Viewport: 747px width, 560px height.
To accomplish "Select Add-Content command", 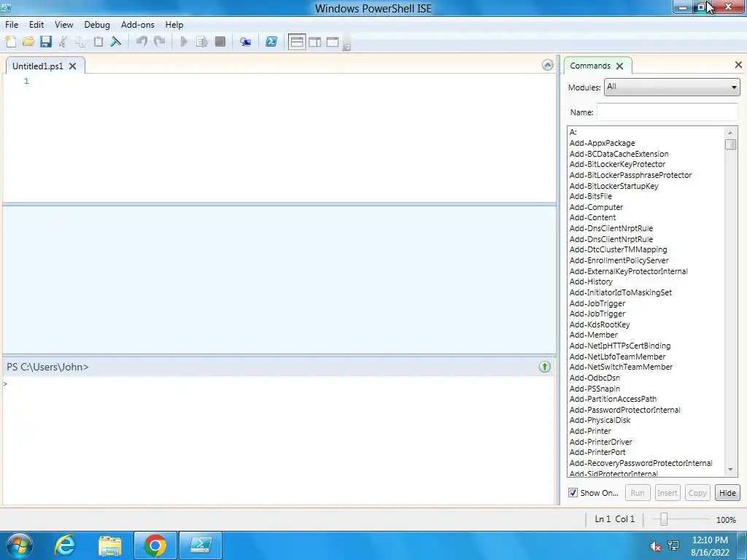I will [x=592, y=217].
